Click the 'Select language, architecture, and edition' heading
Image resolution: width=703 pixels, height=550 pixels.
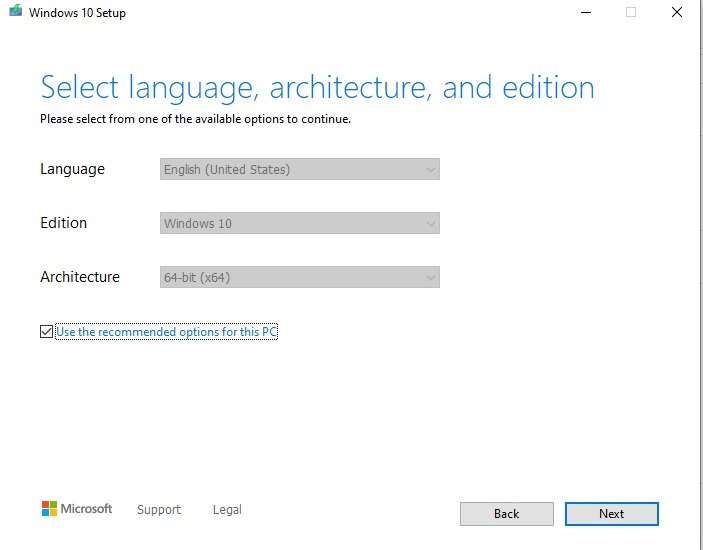point(317,88)
